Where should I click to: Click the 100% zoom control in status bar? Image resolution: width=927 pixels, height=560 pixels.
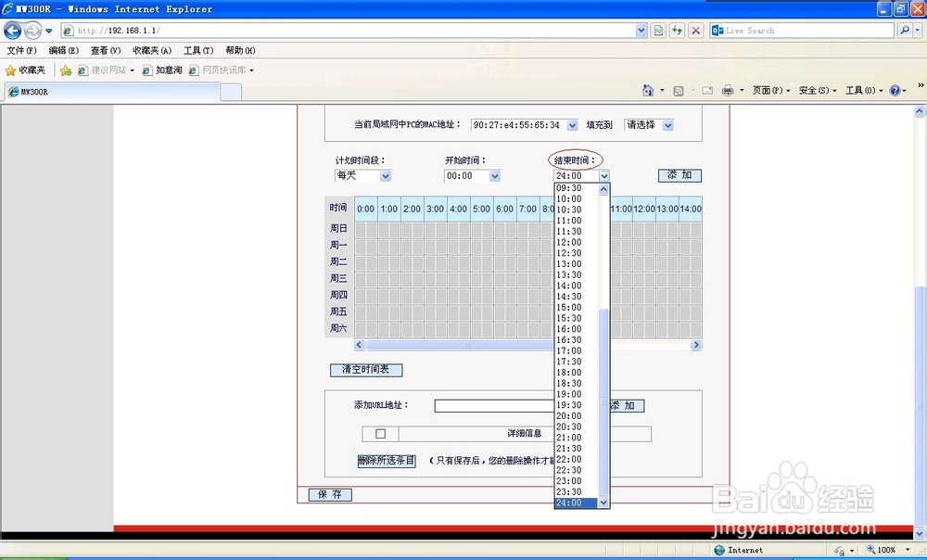point(885,550)
